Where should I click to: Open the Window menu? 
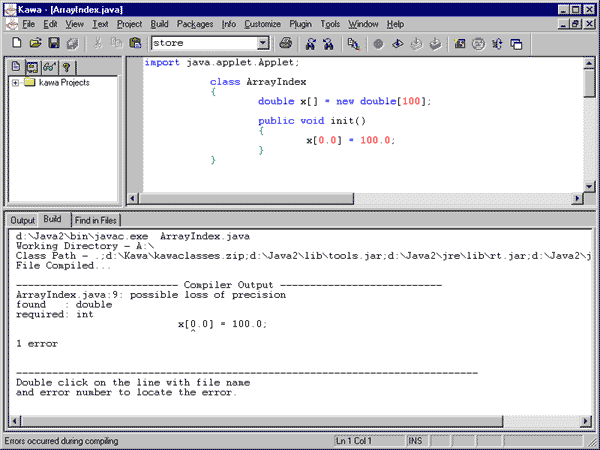click(x=363, y=24)
